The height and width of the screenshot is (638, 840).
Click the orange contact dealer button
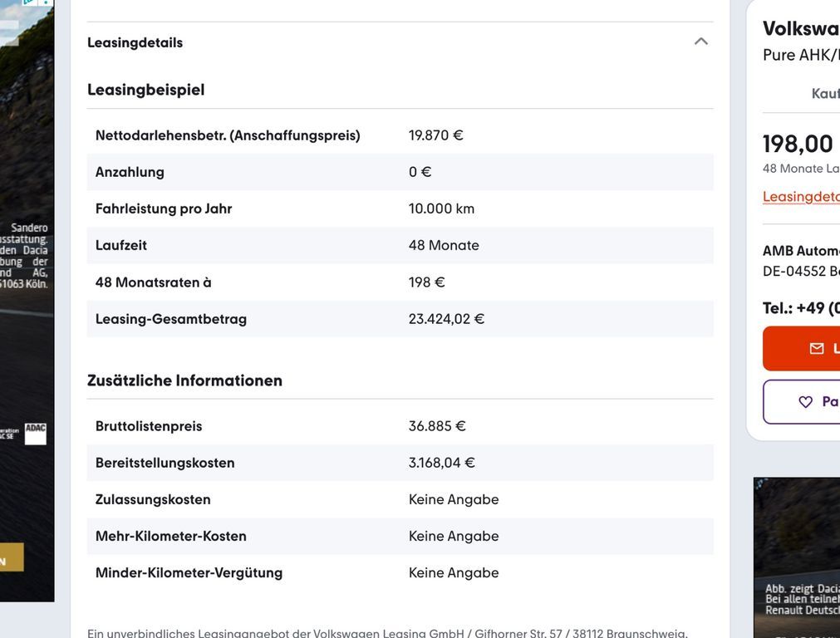(x=801, y=349)
